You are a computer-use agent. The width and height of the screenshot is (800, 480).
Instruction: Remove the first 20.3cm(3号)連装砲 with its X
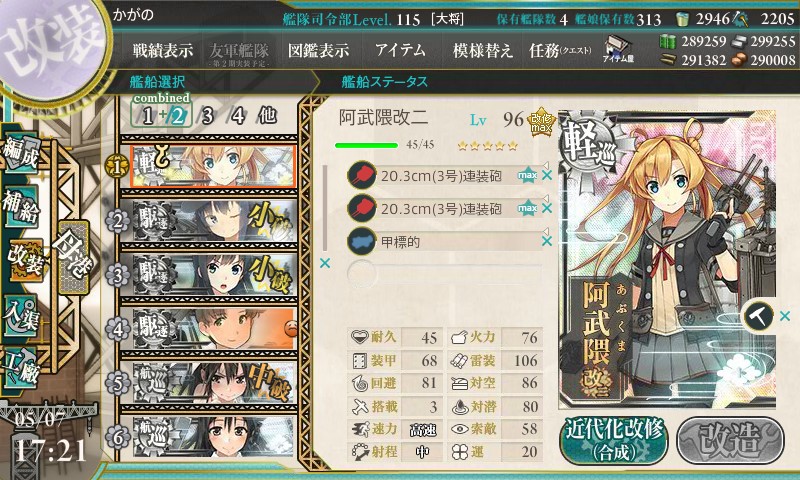coord(547,175)
